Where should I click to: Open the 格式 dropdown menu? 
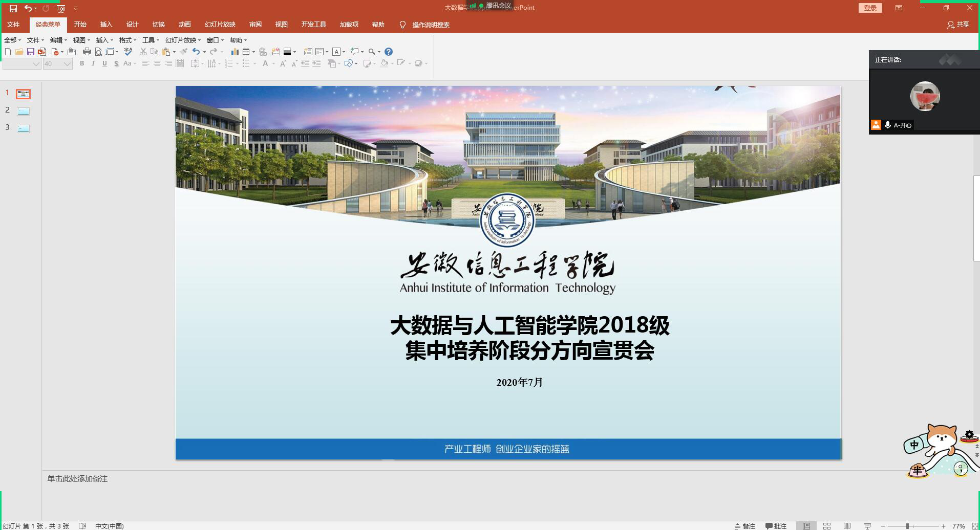tap(127, 40)
